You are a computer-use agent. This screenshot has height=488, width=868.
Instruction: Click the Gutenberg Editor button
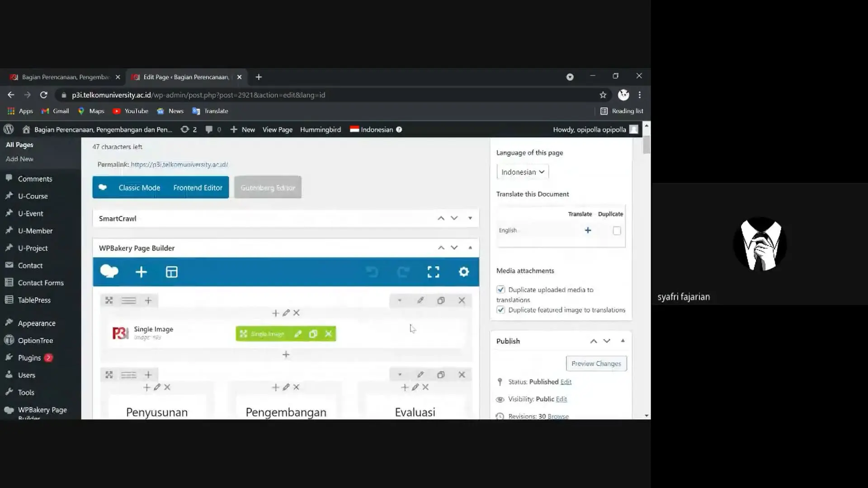(x=268, y=188)
